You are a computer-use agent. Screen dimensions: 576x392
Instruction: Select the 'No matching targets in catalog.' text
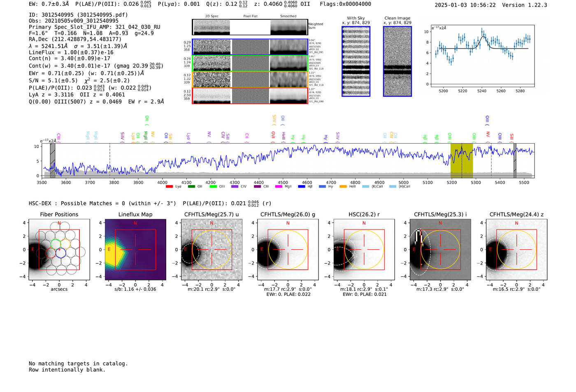(78, 364)
